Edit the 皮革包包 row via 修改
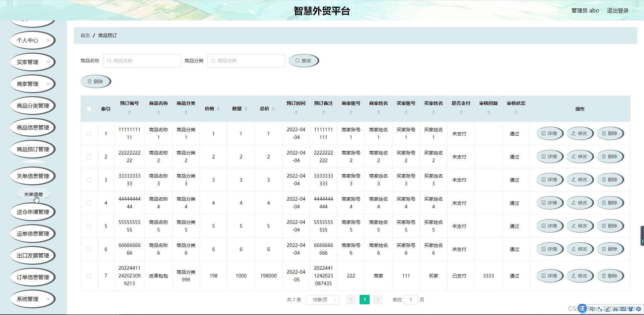This screenshot has height=315, width=644. 579,276
